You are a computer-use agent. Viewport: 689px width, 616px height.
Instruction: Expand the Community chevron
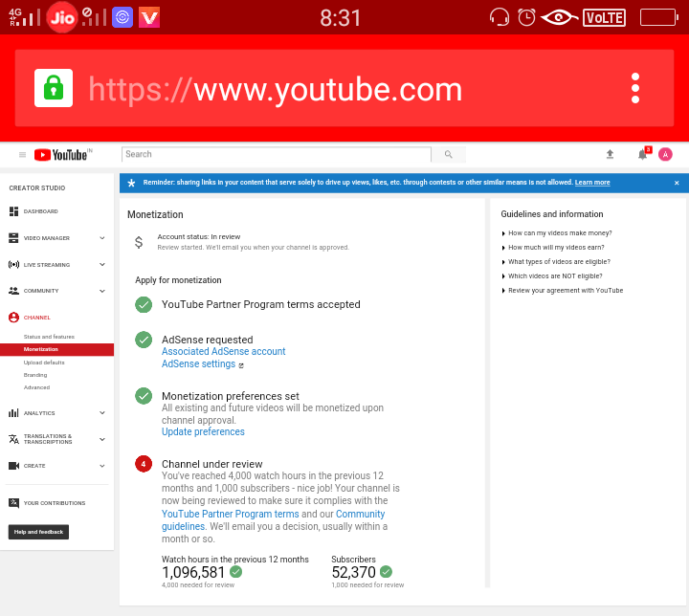(x=102, y=291)
